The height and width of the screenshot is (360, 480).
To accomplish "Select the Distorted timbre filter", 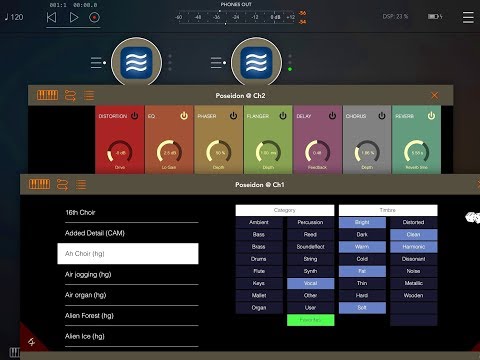I will tap(414, 222).
